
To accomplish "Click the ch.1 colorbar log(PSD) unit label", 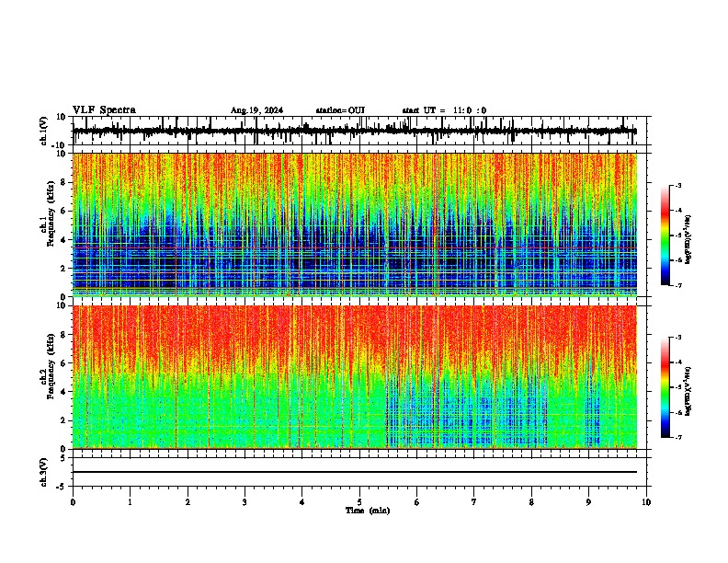I will coord(688,239).
